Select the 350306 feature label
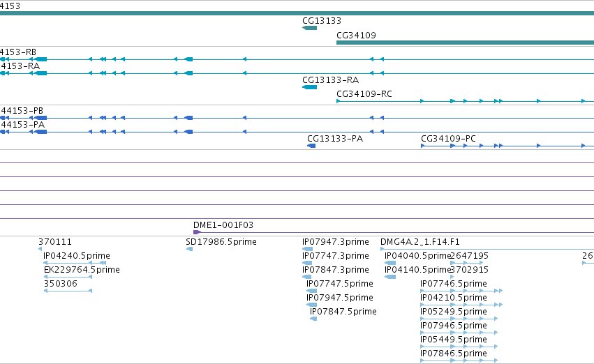 (61, 284)
